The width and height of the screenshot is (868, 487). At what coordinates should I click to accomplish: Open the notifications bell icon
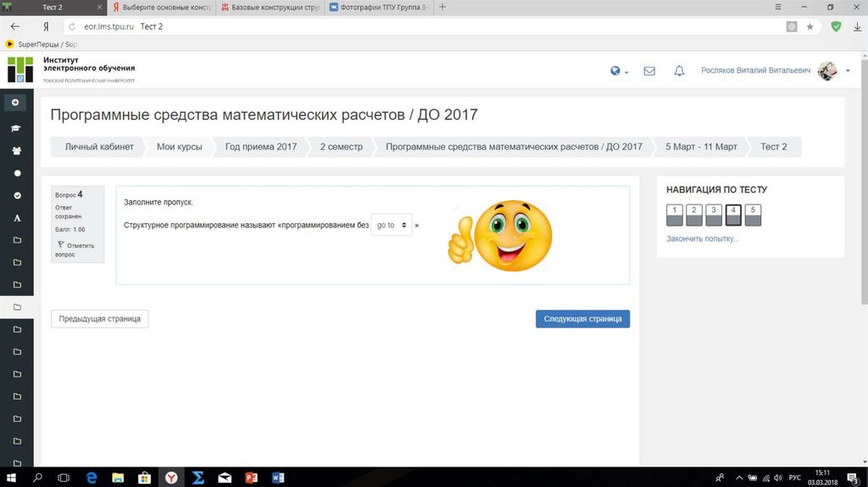(679, 71)
